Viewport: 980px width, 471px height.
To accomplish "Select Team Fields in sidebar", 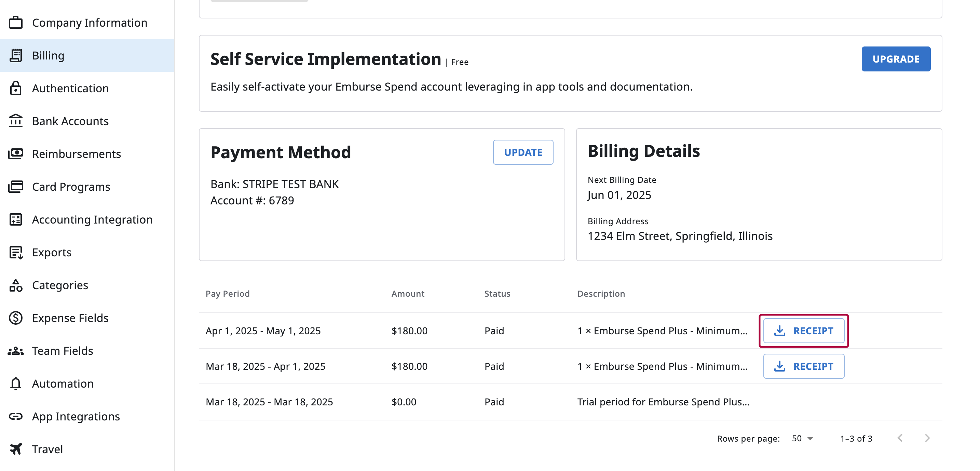I will tap(63, 351).
